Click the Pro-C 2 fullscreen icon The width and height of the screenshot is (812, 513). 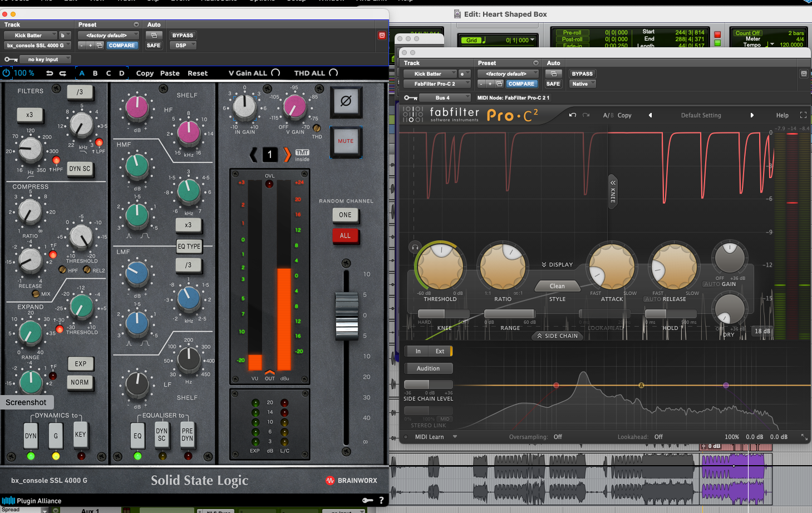point(803,115)
